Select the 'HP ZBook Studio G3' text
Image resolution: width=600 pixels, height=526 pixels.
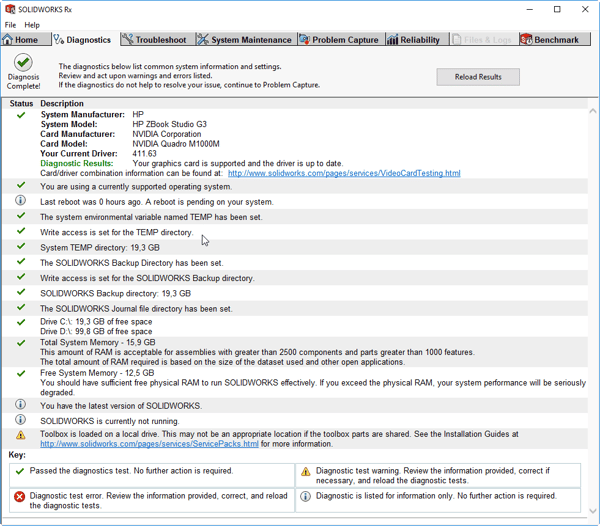170,124
